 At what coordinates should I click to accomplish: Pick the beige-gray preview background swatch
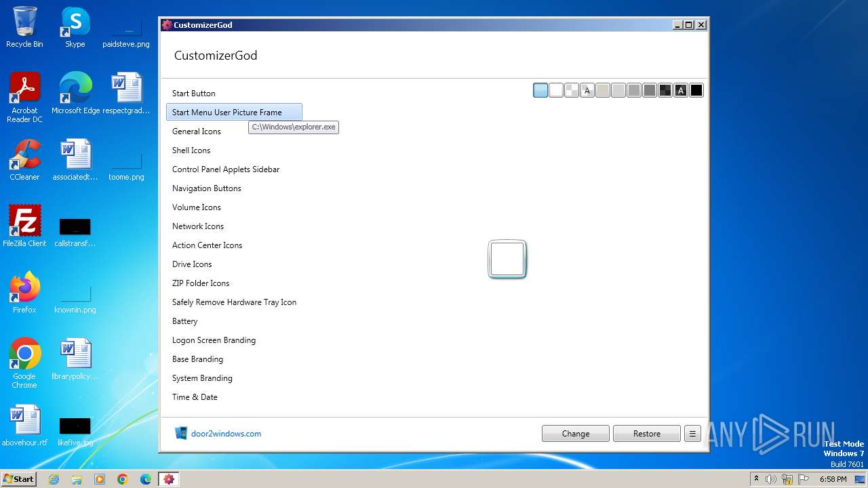[603, 91]
